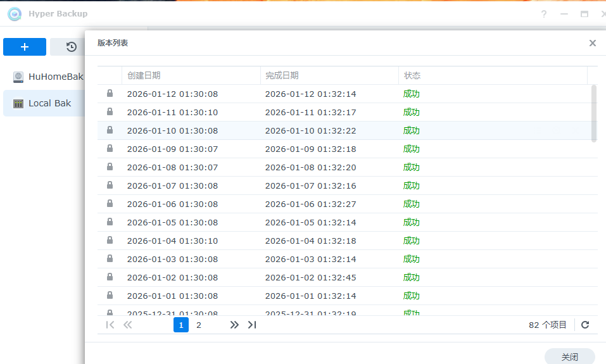Sort by 完成日期 column header

pyautogui.click(x=329, y=75)
